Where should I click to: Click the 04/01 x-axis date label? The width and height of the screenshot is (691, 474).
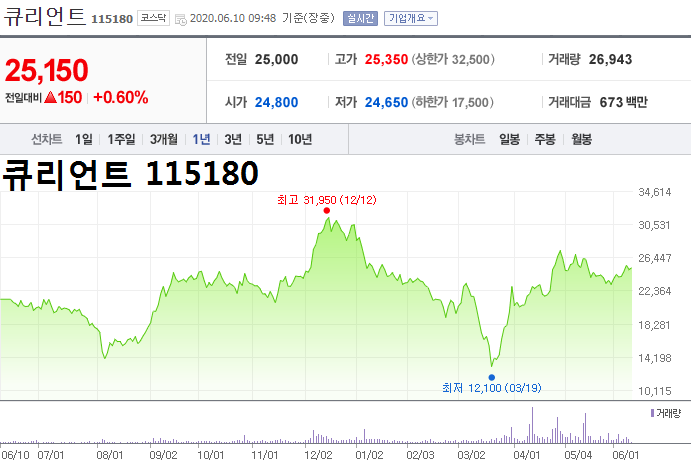point(527,455)
